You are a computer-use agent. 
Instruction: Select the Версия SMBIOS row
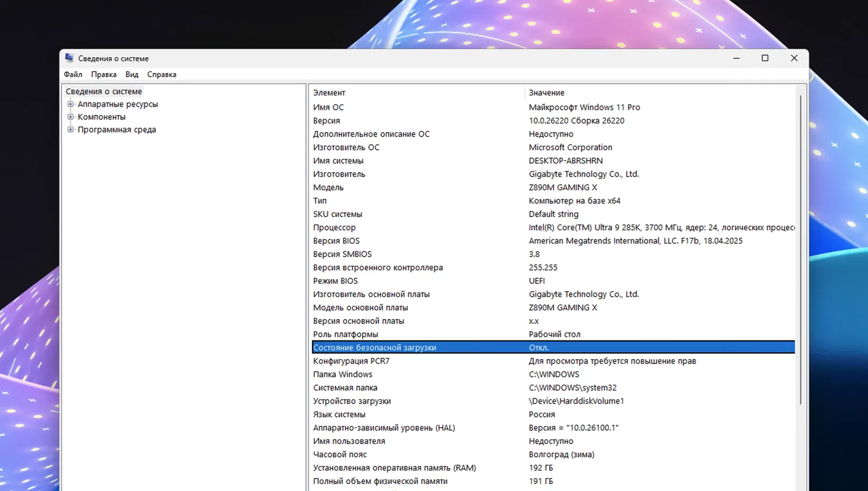(x=553, y=254)
